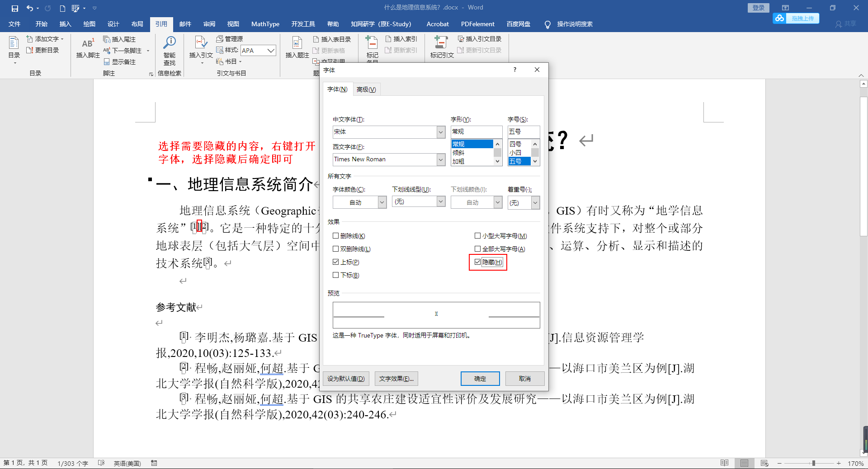Click Show Notes (显示备注)

pos(119,62)
